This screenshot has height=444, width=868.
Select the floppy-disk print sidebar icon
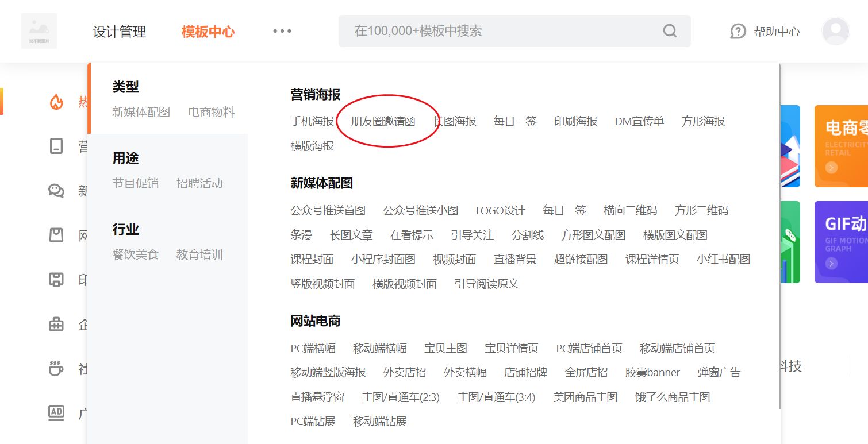tap(56, 280)
